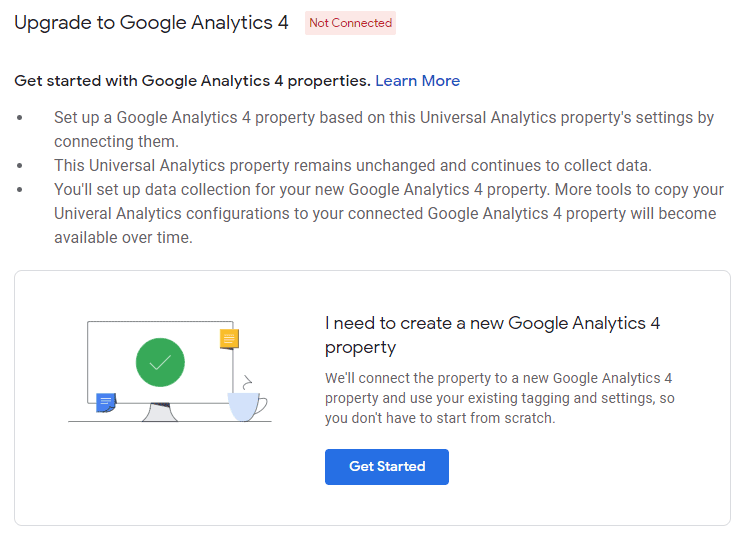Click the steam swirl above the cup
The image size is (745, 537).
[x=247, y=383]
